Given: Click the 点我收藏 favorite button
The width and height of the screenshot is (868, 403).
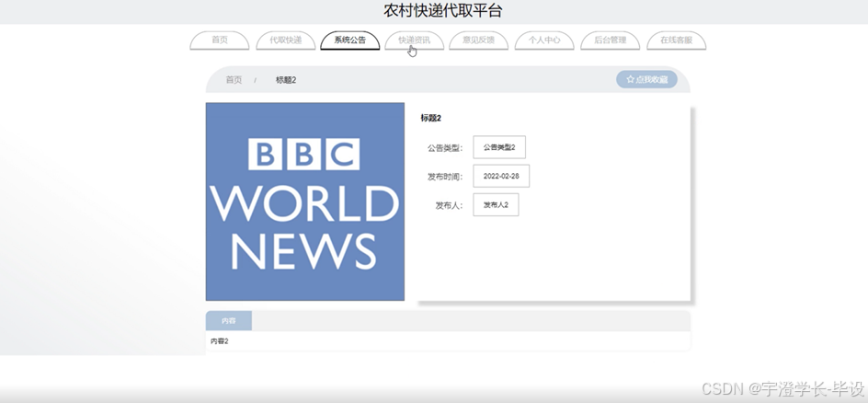Looking at the screenshot, I should [646, 79].
